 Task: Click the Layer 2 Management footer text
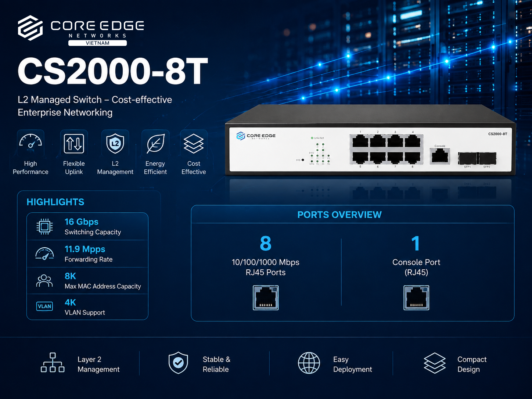click(98, 364)
